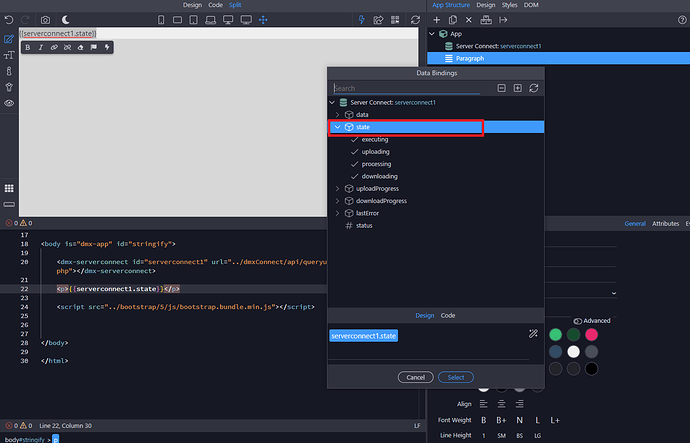Click the nine-dot grid sidebar icon
This screenshot has height=443, width=690.
pos(9,188)
